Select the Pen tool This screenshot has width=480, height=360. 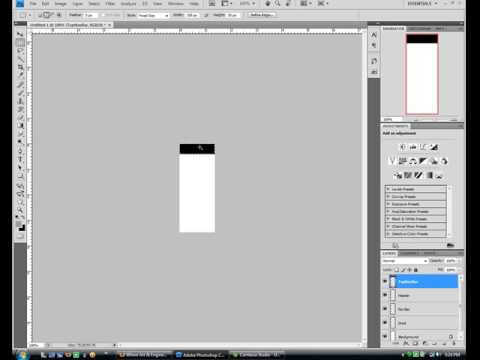20,151
